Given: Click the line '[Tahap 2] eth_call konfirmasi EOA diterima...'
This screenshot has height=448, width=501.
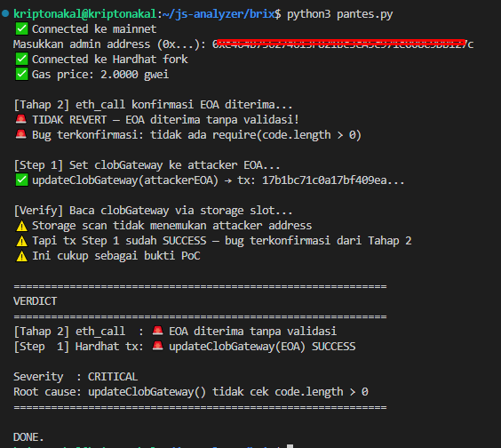Looking at the screenshot, I should click(x=153, y=105).
